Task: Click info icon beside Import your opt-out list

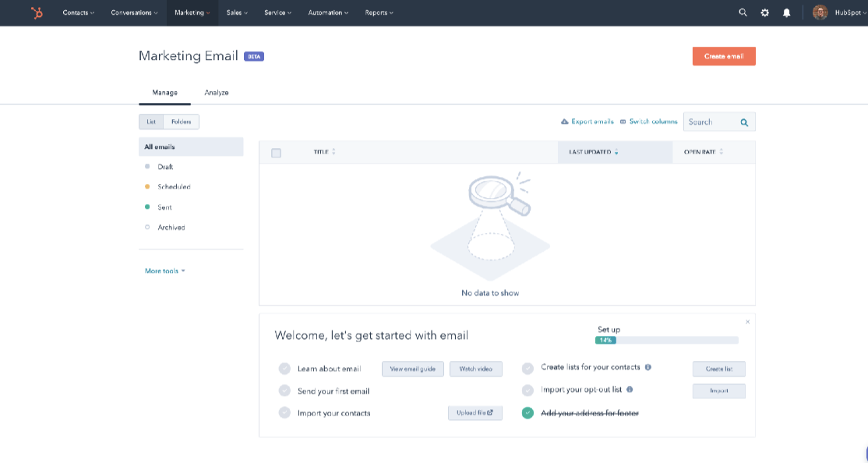Action: point(630,390)
